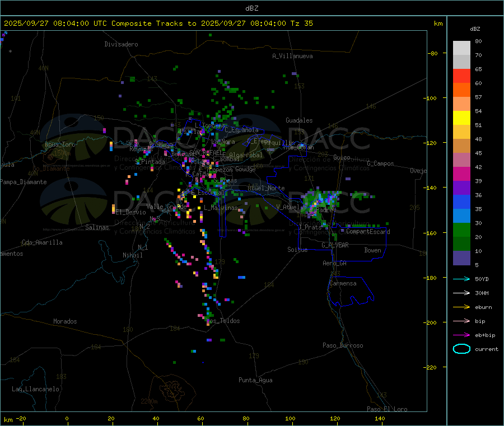504x426 pixels.
Task: Click the Morados map label
Action: point(65,321)
